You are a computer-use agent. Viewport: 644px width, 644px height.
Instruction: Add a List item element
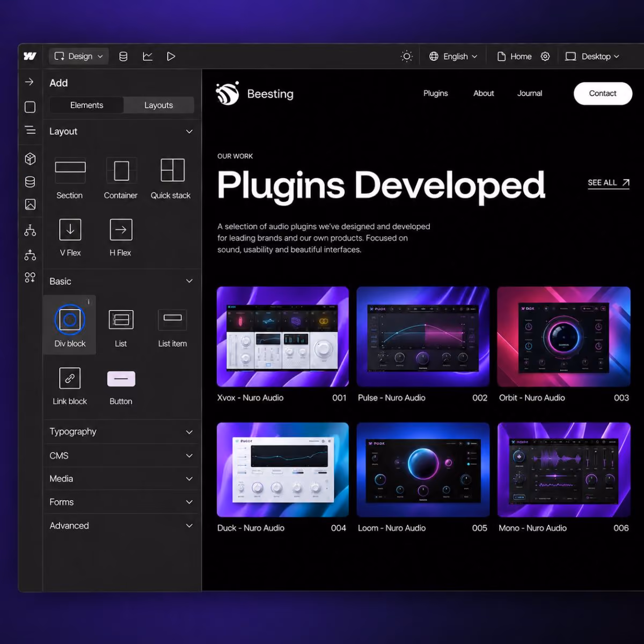click(x=172, y=328)
